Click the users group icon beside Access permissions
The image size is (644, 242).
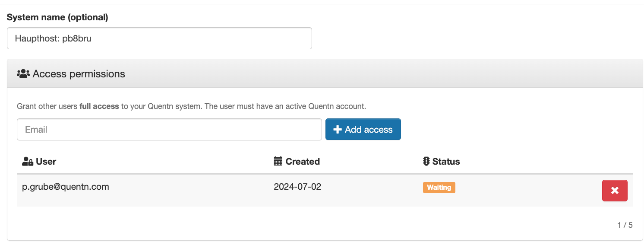[23, 74]
